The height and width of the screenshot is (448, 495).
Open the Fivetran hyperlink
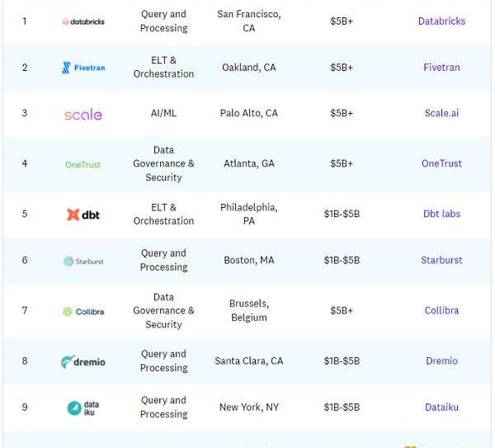(441, 68)
